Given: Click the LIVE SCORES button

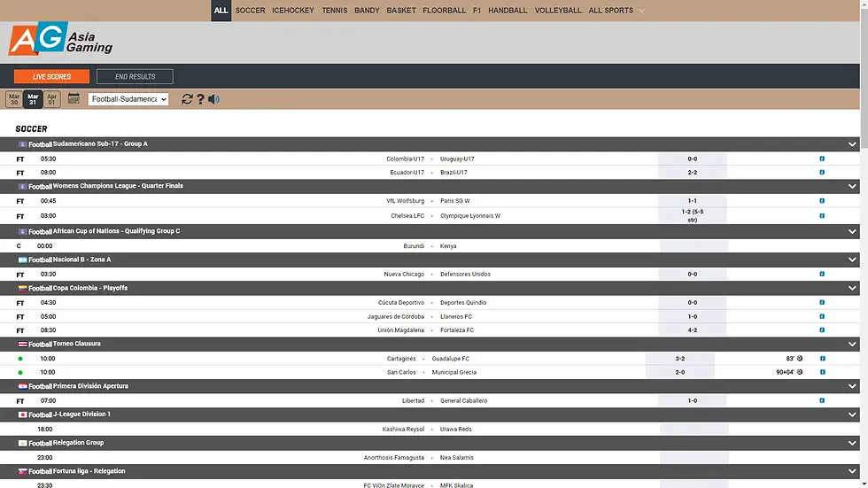Looking at the screenshot, I should 51,76.
